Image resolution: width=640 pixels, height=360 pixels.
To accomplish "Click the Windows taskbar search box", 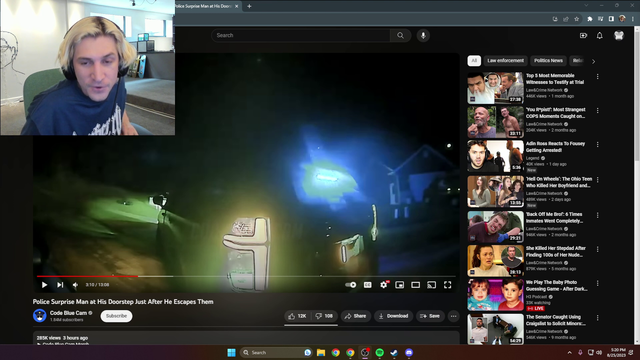I will click(276, 353).
